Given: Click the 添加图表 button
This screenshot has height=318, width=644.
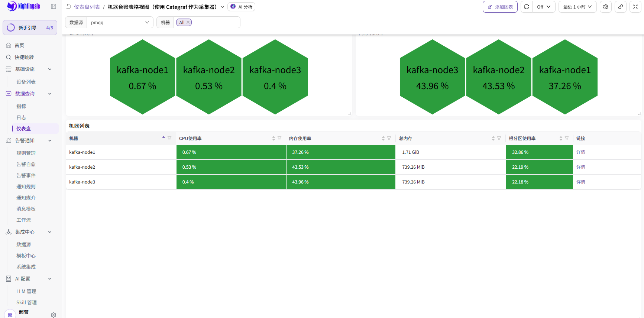Looking at the screenshot, I should (x=500, y=7).
